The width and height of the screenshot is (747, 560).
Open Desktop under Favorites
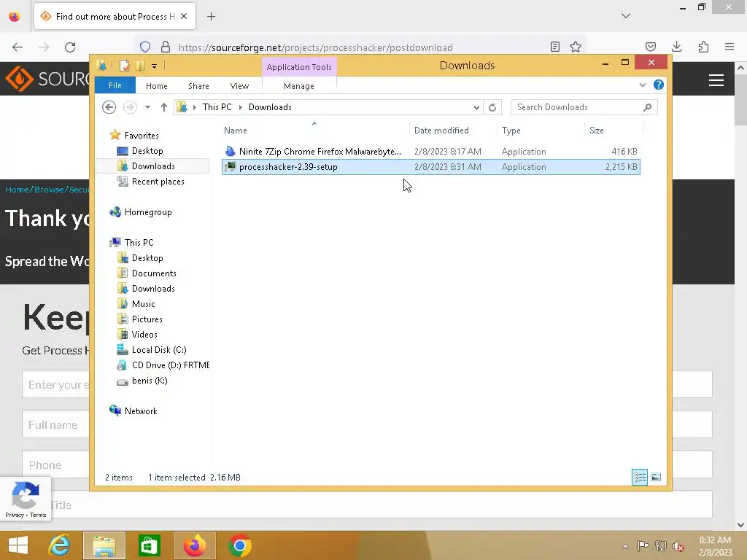point(147,150)
